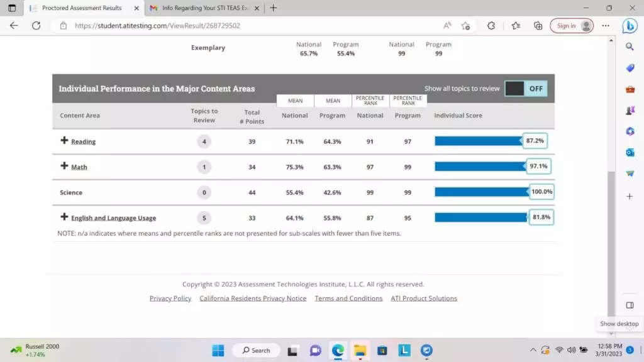644x362 pixels.
Task: Open California Residents Privacy Notice link
Action: tap(253, 299)
